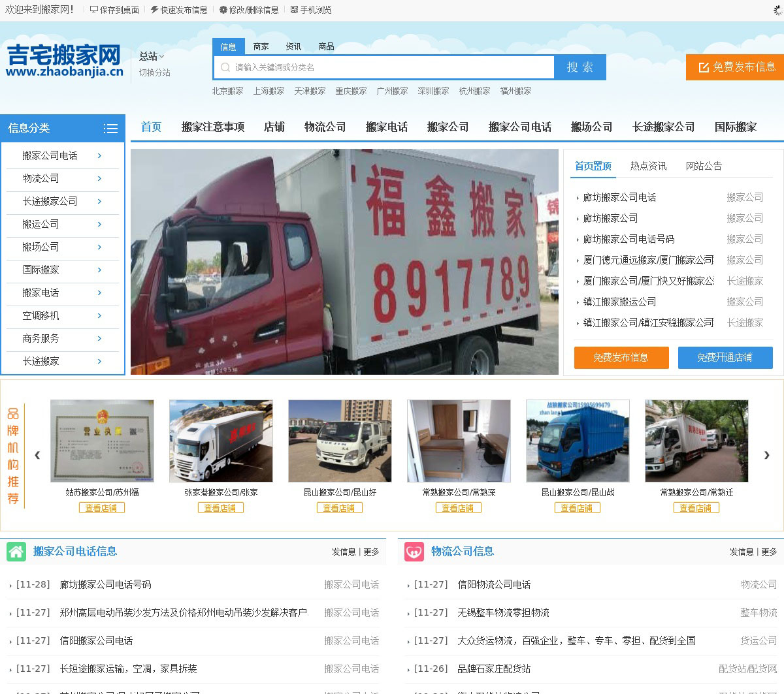Viewport: 784px width, 694px height.
Task: Click the orange 免费发布信息 header button
Action: (x=735, y=67)
